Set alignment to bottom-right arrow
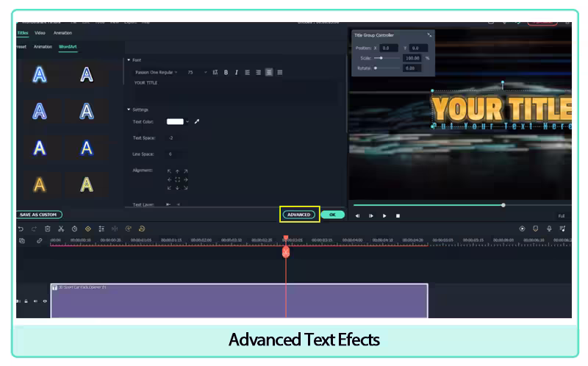The image size is (588, 366). coord(185,188)
